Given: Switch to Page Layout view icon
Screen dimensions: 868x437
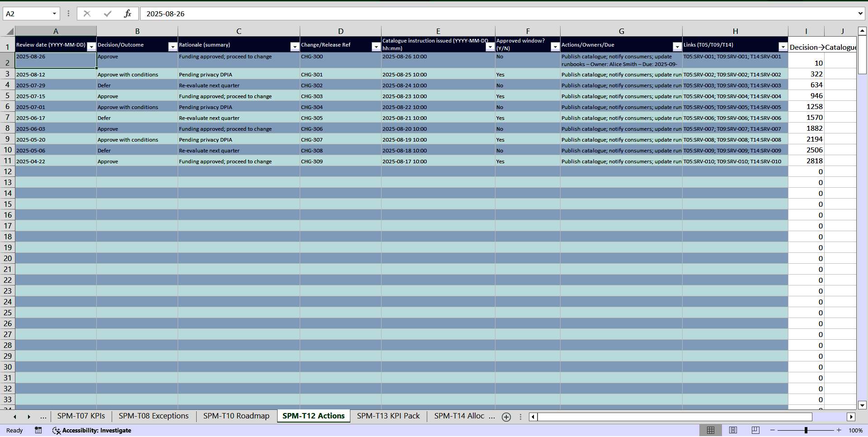Looking at the screenshot, I should [x=733, y=430].
